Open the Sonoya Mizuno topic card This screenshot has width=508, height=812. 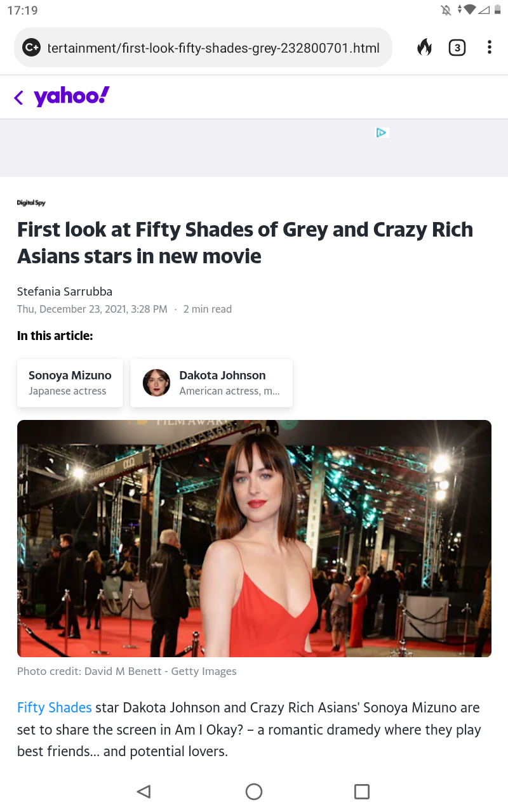click(70, 383)
